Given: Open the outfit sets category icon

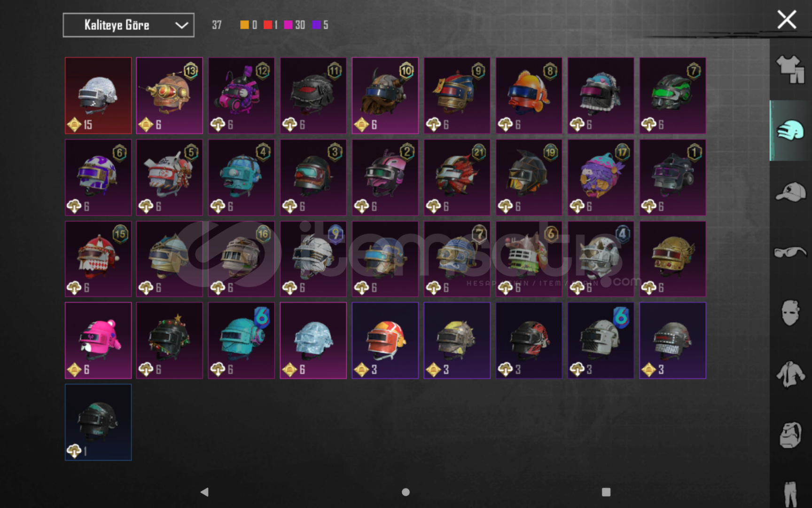Looking at the screenshot, I should 790,70.
